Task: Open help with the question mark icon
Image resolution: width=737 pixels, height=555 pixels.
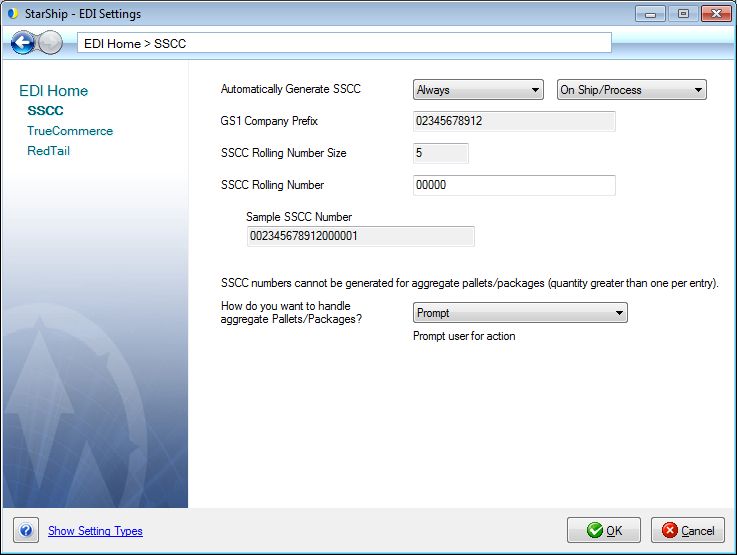Action: coord(26,531)
